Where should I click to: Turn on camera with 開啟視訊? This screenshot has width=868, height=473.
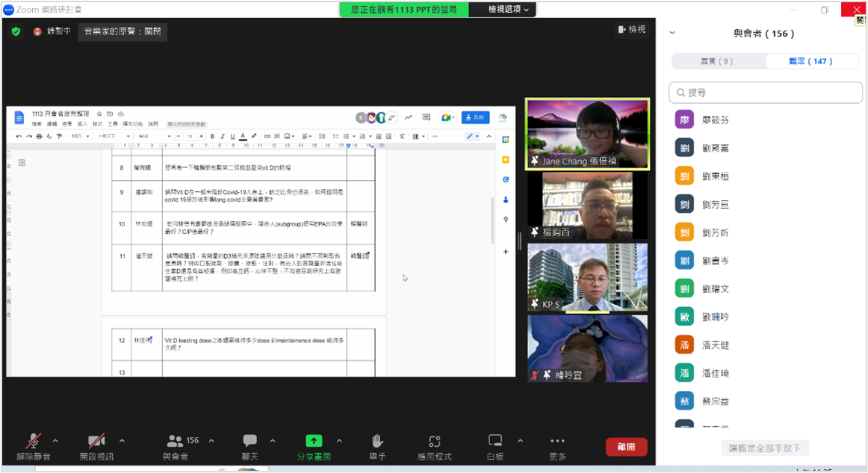coord(96,446)
